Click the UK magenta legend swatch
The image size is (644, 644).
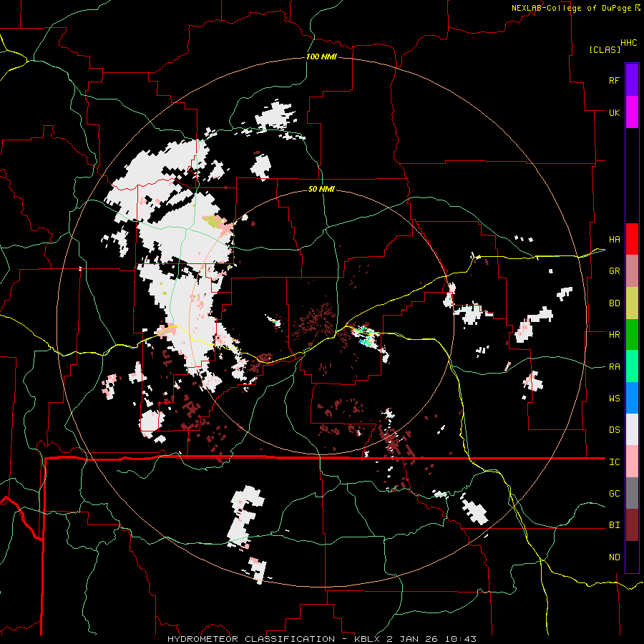[632, 112]
